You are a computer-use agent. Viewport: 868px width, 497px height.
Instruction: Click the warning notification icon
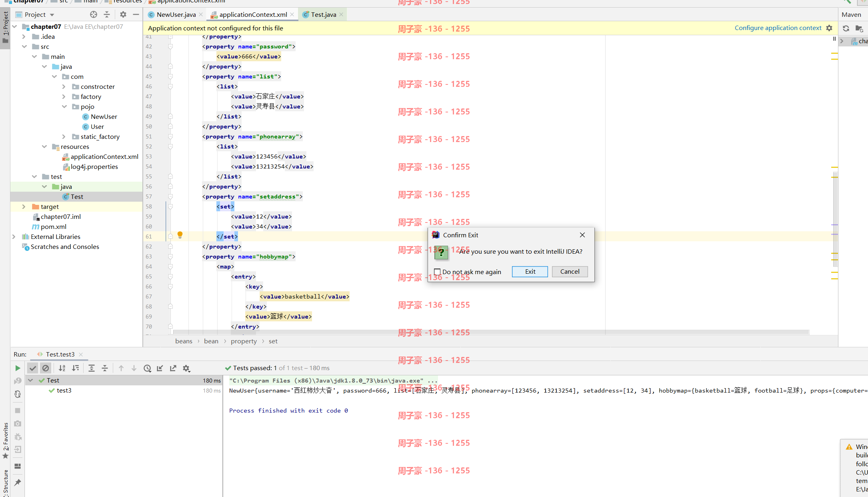849,447
